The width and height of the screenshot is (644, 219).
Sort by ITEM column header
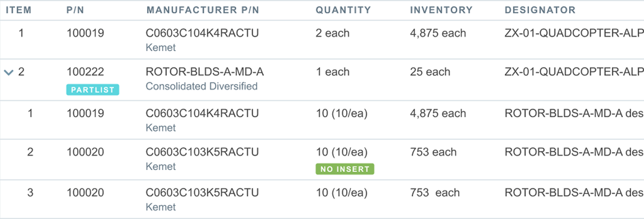click(18, 10)
